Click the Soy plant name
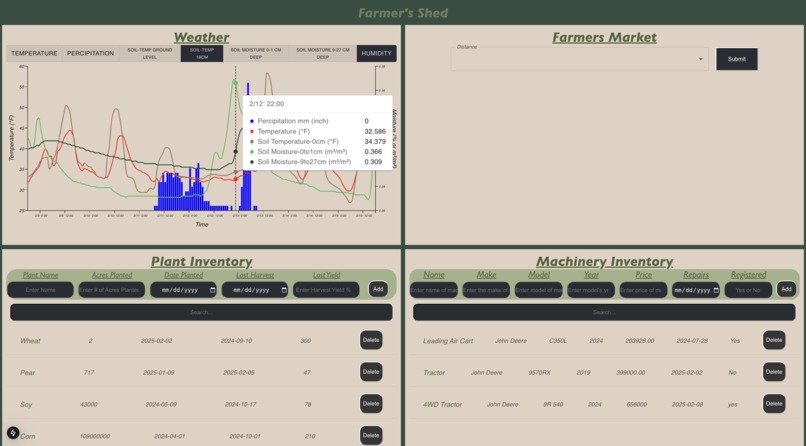806x446 pixels. tap(26, 405)
